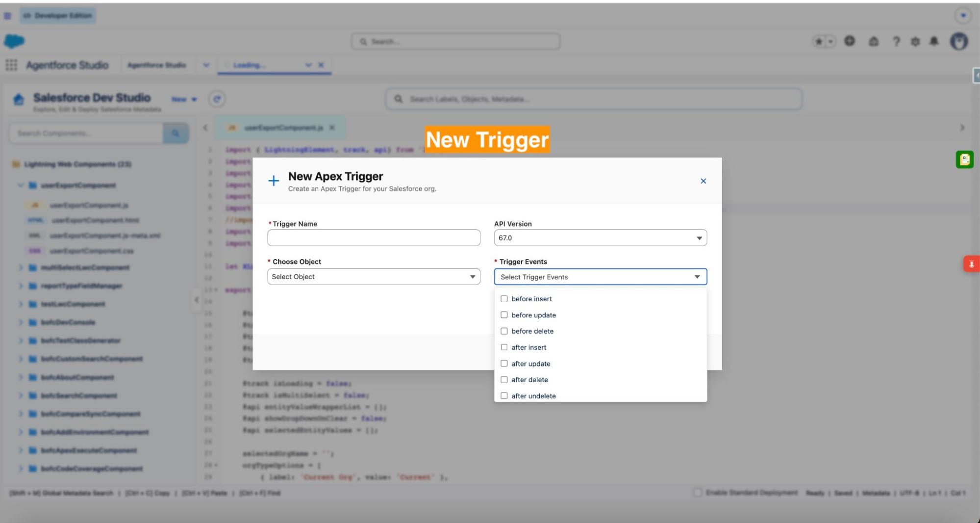Toggle Enable Standard Deployment checkbox
Image resolution: width=980 pixels, height=523 pixels.
698,493
